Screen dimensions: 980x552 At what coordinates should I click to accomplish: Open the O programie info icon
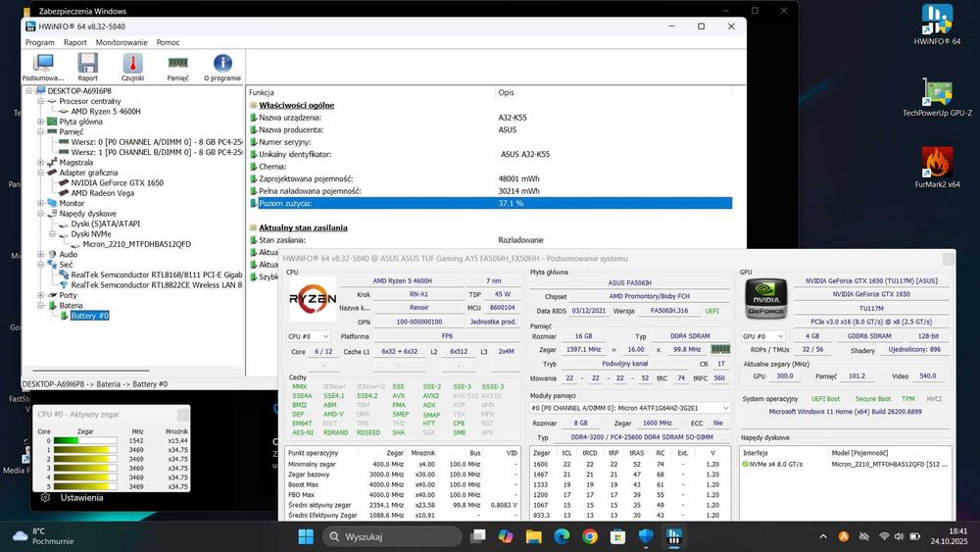click(222, 67)
